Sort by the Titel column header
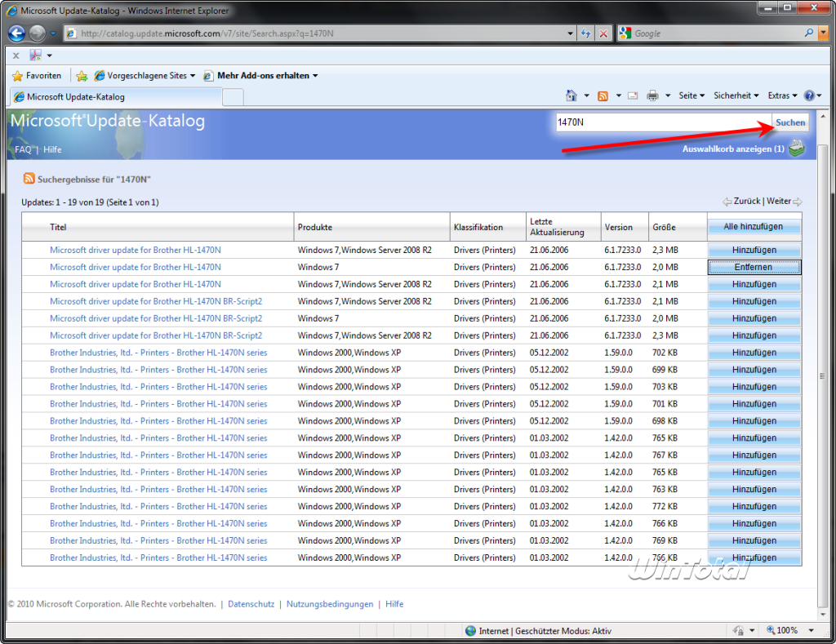The width and height of the screenshot is (836, 644). 58,227
